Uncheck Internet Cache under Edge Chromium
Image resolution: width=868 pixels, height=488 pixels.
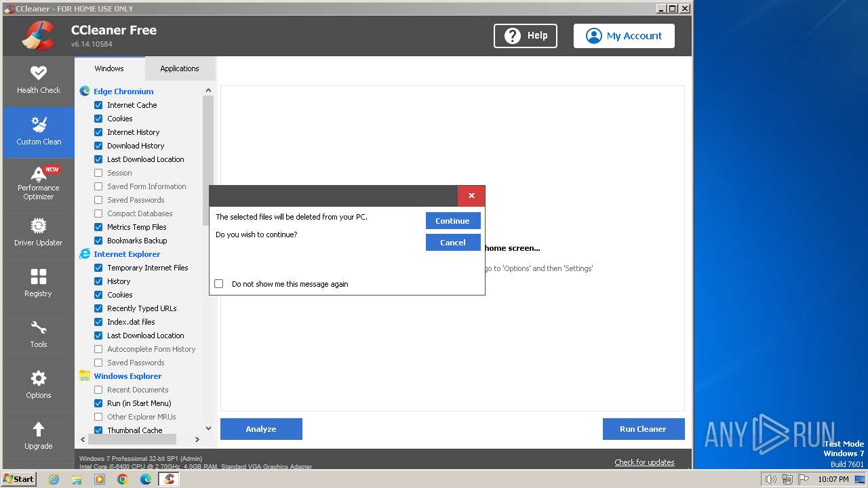pos(98,105)
